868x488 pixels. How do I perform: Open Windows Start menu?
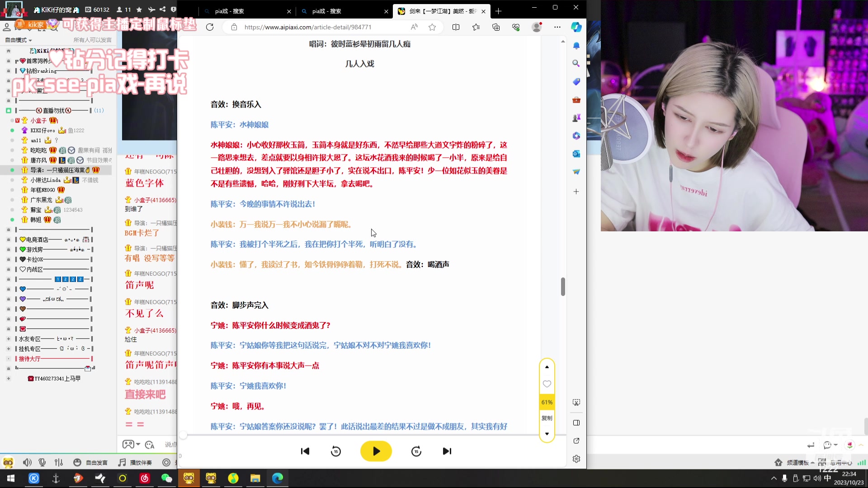(x=11, y=478)
